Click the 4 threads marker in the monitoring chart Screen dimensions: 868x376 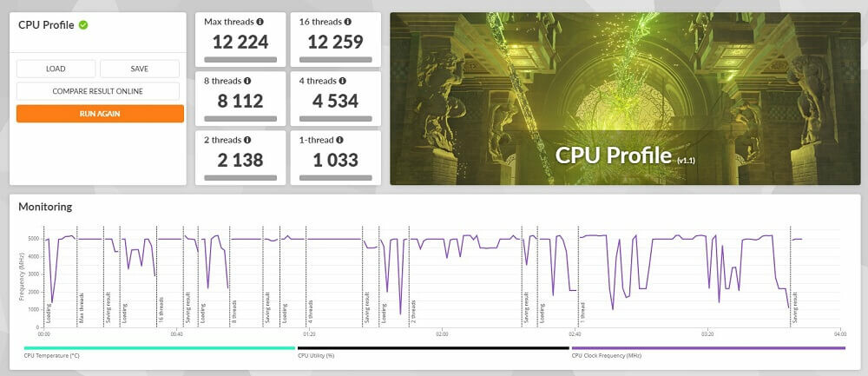click(x=310, y=307)
